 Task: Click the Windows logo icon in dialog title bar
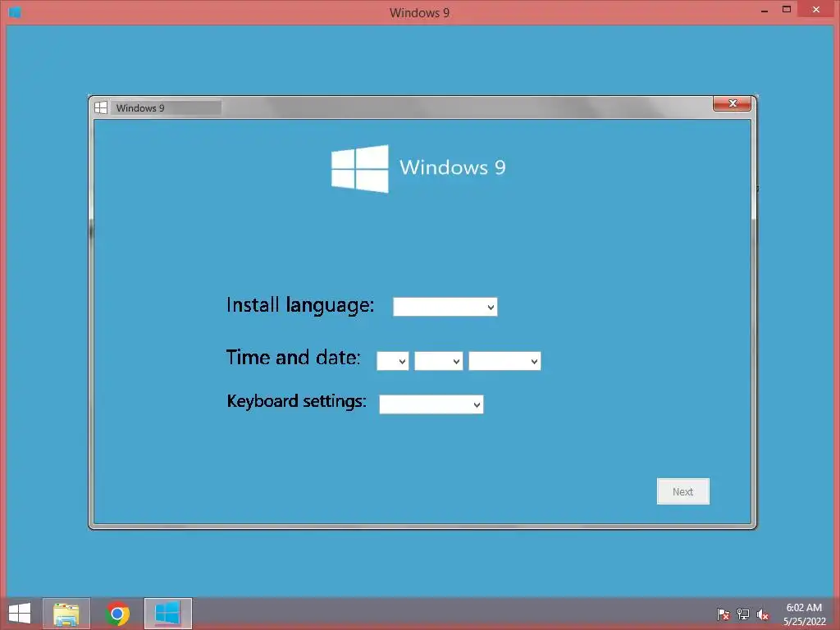click(x=101, y=107)
